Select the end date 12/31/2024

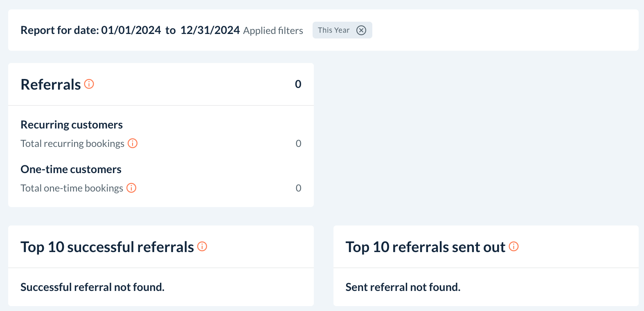(x=210, y=30)
